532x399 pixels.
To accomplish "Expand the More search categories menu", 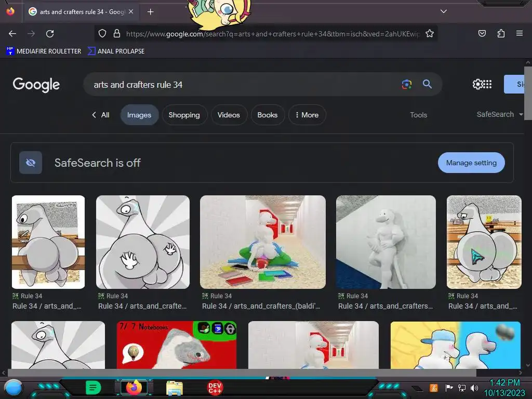I will [307, 115].
